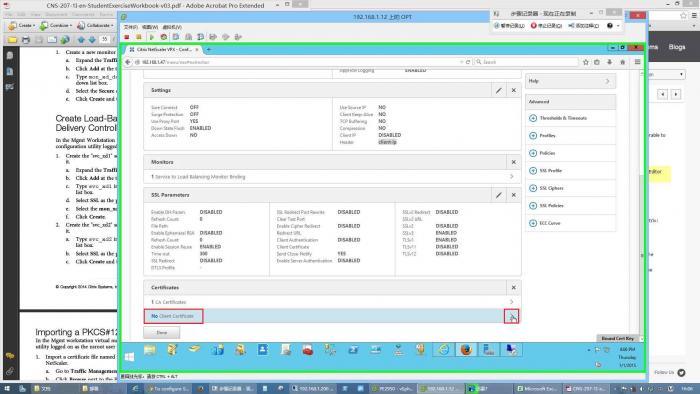
Task: Bookmark this page with star icon
Action: tap(586, 62)
